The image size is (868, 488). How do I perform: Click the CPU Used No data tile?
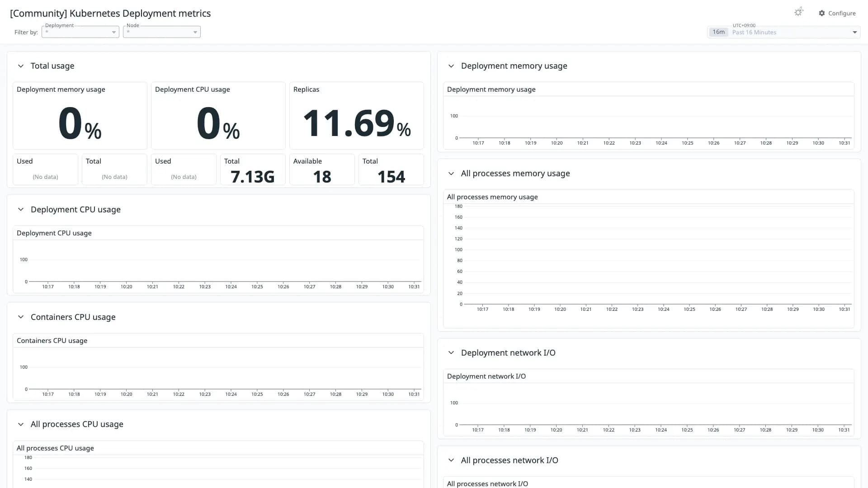[184, 169]
